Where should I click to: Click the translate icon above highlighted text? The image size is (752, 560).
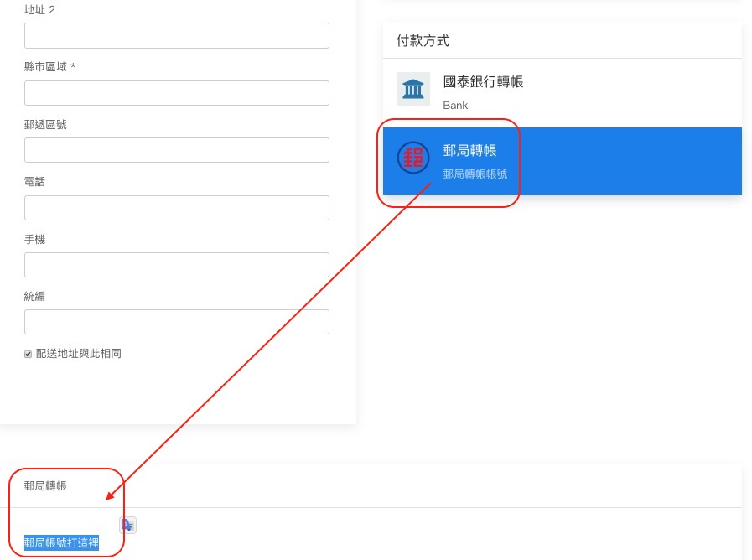pyautogui.click(x=127, y=525)
